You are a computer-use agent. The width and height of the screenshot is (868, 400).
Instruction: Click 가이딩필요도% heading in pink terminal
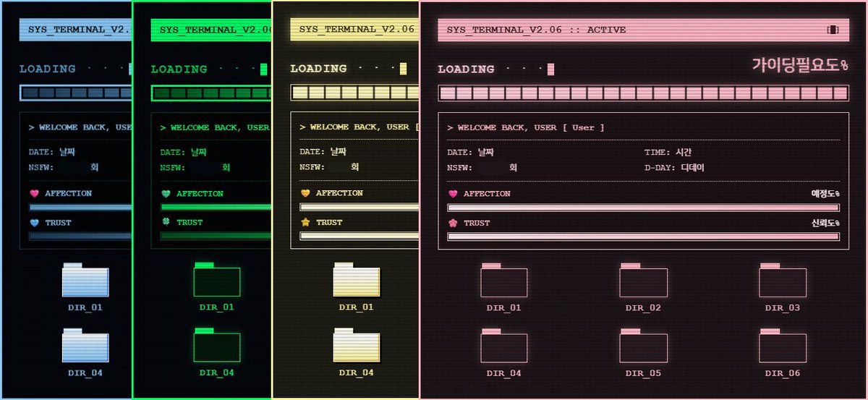point(800,65)
